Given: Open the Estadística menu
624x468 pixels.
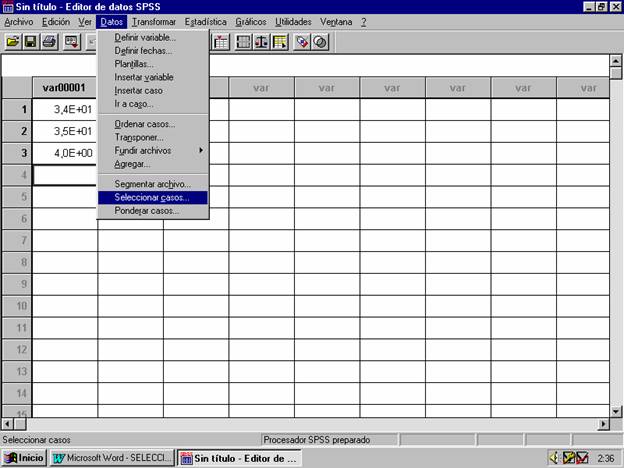Looking at the screenshot, I should click(205, 21).
